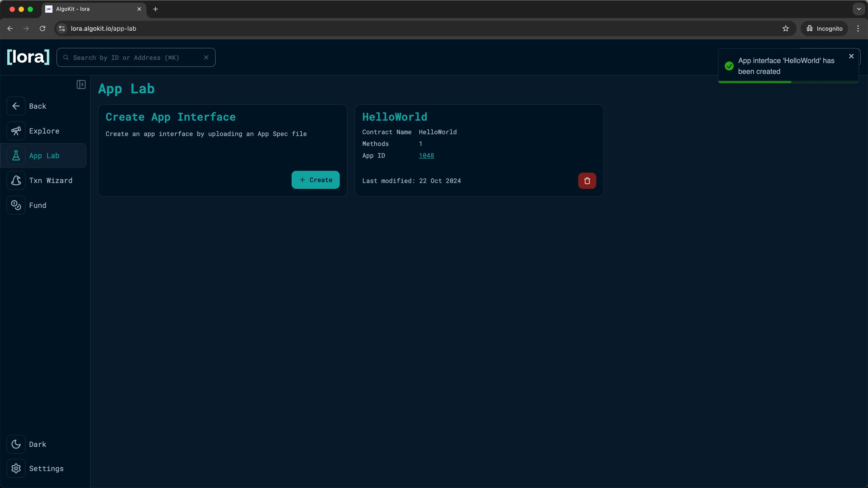Viewport: 868px width, 488px height.
Task: Open Settings from the sidebar
Action: click(x=46, y=469)
